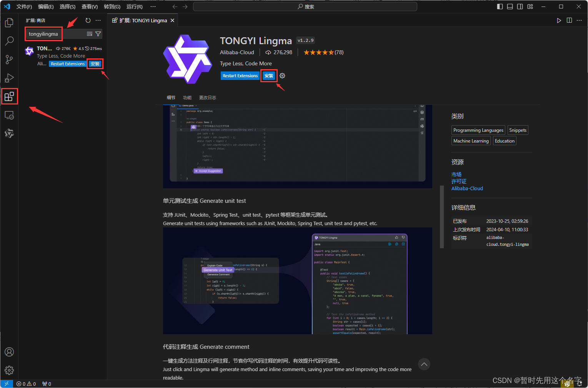Select Snippets category tag
Viewport: 588px width, 388px height.
(x=518, y=130)
